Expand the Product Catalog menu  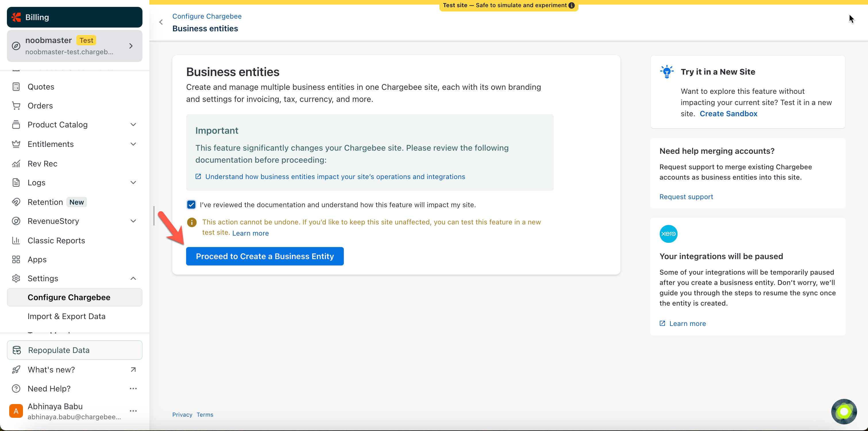coord(133,125)
